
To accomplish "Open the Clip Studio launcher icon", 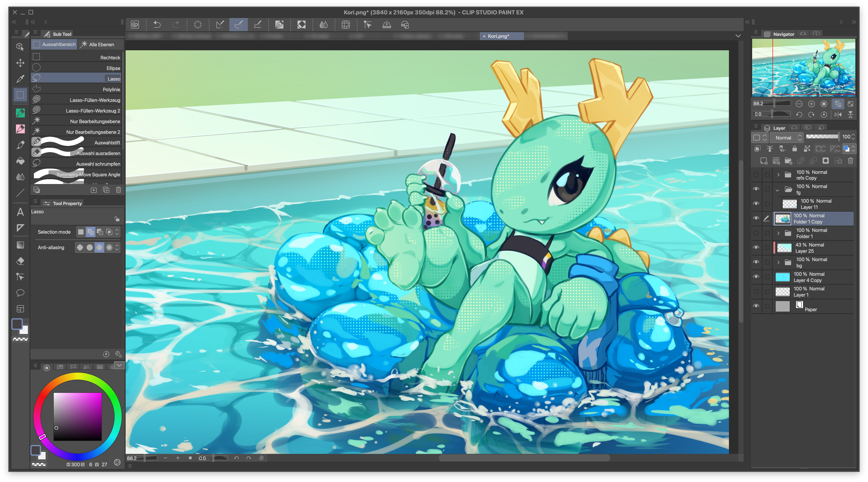I will 135,24.
